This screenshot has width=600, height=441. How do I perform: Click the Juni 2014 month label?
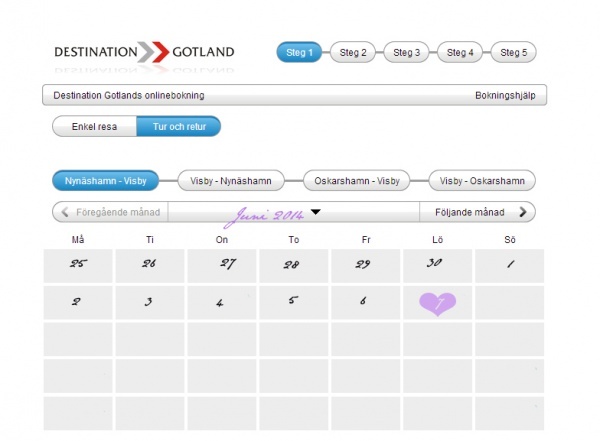265,217
